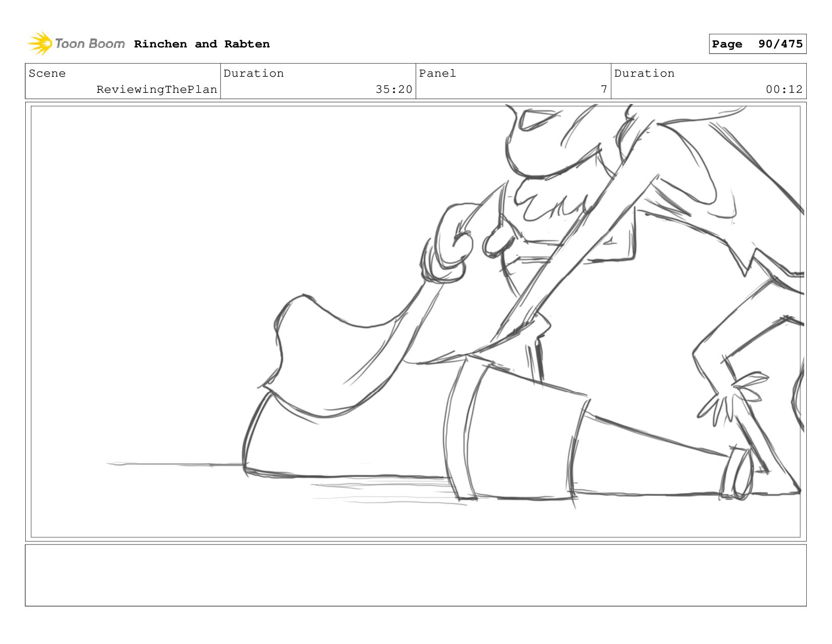832x644 pixels.
Task: Click the panel number '7'
Action: [x=604, y=89]
